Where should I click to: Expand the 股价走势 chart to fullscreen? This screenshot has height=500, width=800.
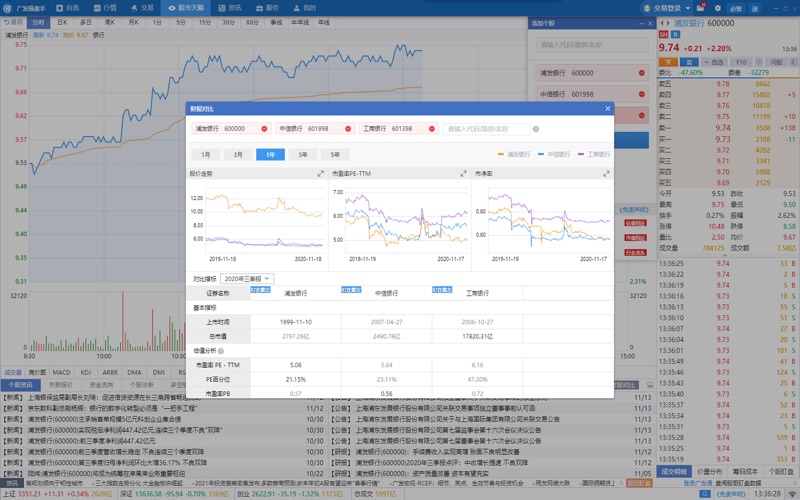coord(320,174)
